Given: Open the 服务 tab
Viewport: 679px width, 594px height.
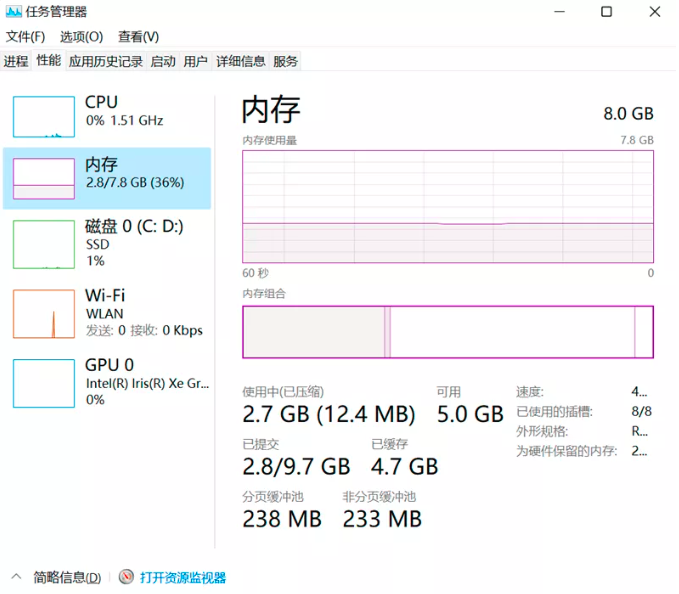Looking at the screenshot, I should click(285, 61).
